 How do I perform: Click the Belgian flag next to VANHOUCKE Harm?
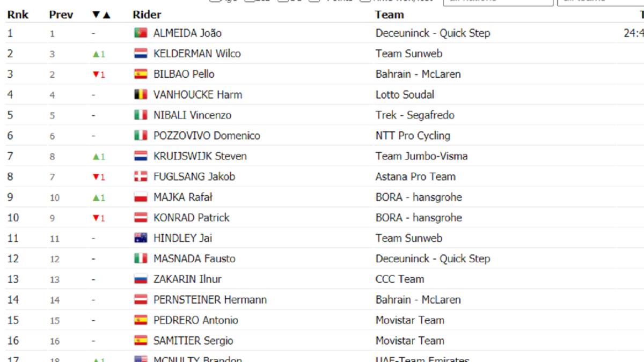pyautogui.click(x=141, y=95)
